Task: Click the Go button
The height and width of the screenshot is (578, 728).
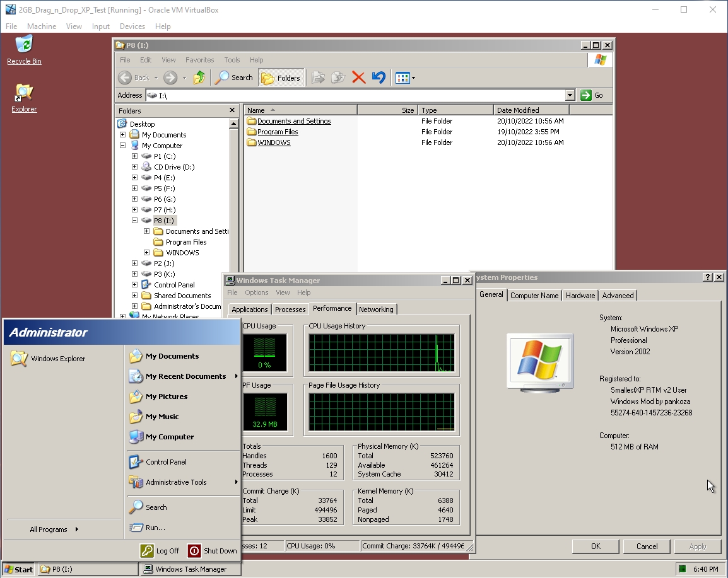Action: coord(592,95)
